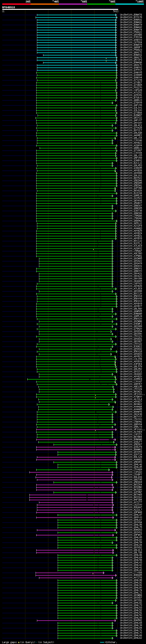Click the cyan =100char scale legend
146x644 pixels.
pyautogui.click(x=109, y=642)
